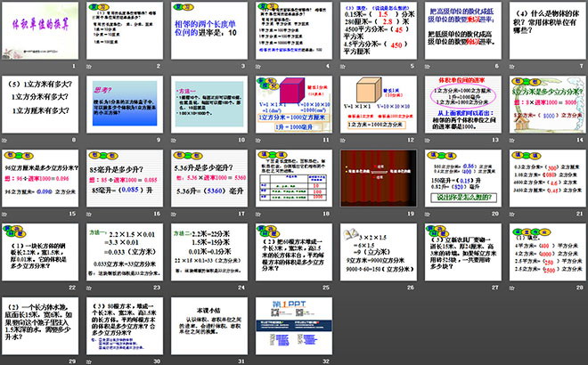Select slide 4 thumbnail about area units
Image resolution: width=588 pixels, height=365 pixels.
[294, 31]
